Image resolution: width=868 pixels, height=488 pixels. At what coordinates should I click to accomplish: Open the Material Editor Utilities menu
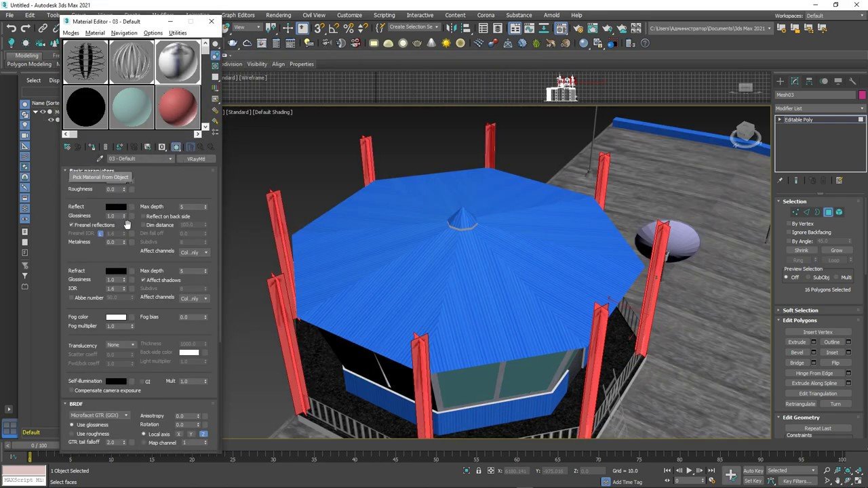pos(178,33)
